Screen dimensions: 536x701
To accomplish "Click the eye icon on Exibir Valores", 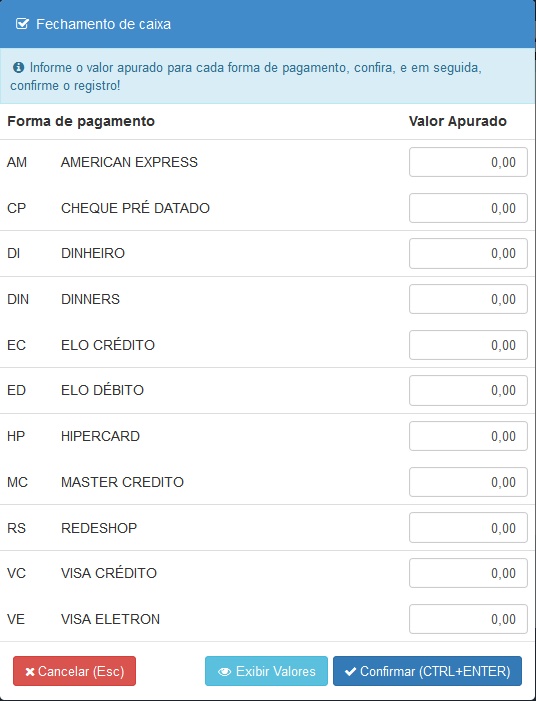I will click(224, 671).
